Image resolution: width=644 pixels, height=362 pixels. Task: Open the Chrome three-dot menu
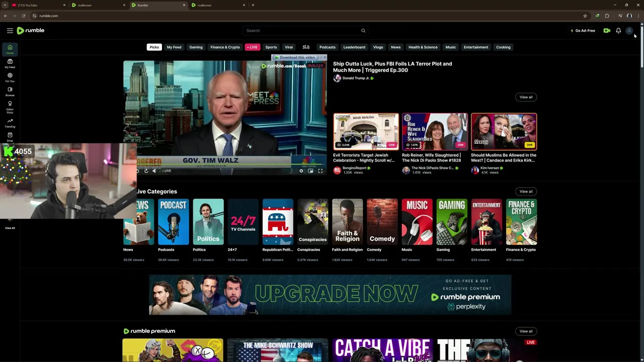click(x=638, y=16)
